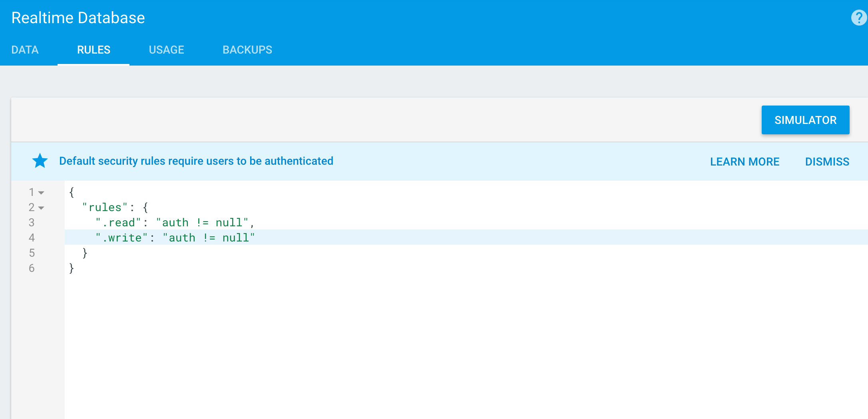
Task: Click the closing brace on line 6
Action: (72, 268)
